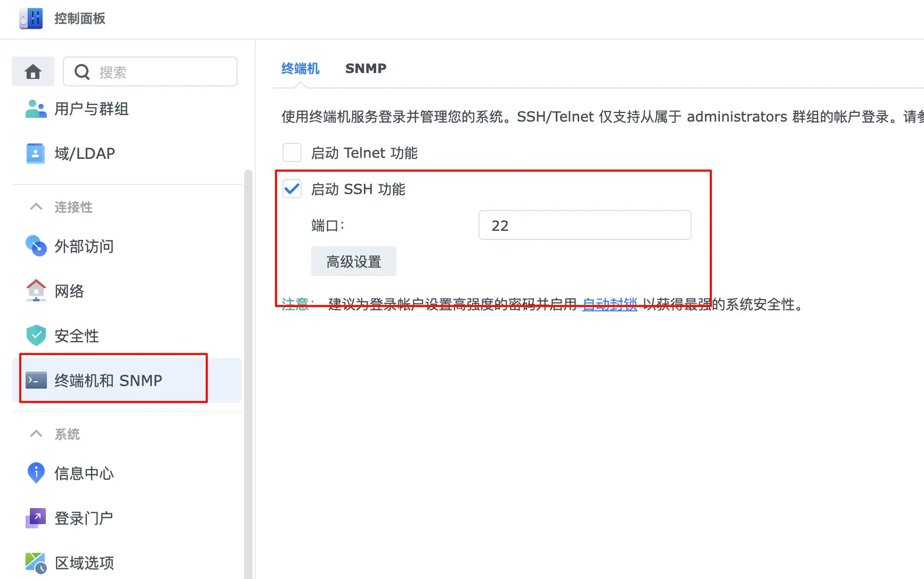Screen dimensions: 924x579
Task: Collapse the 系统 section
Action: 36,433
